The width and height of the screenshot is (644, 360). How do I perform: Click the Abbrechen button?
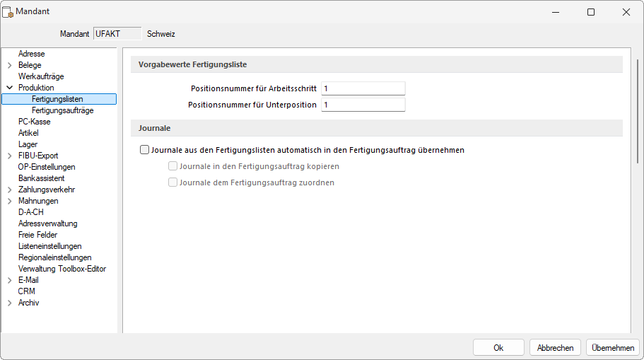555,347
